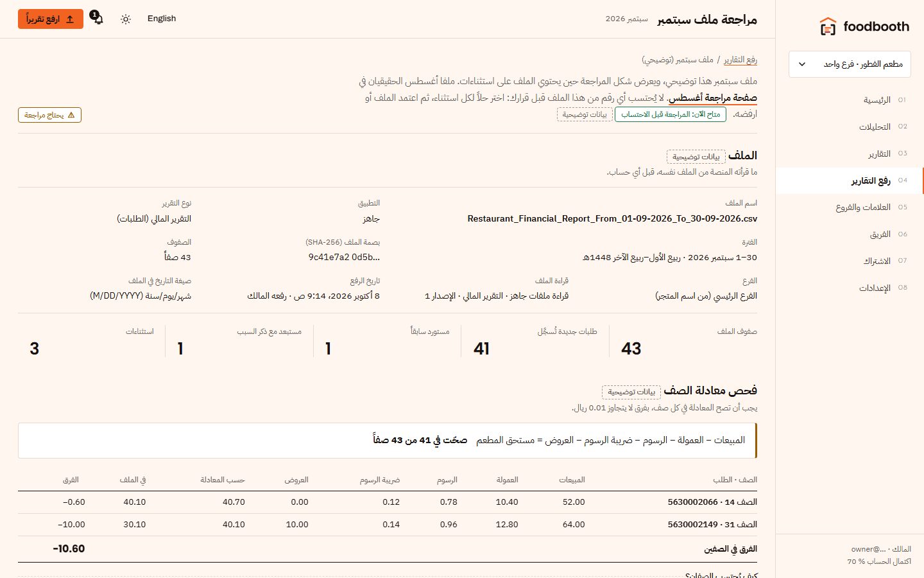Image resolution: width=924 pixels, height=578 pixels.
Task: Click row الصف 31 · 5630002149
Action: (388, 525)
